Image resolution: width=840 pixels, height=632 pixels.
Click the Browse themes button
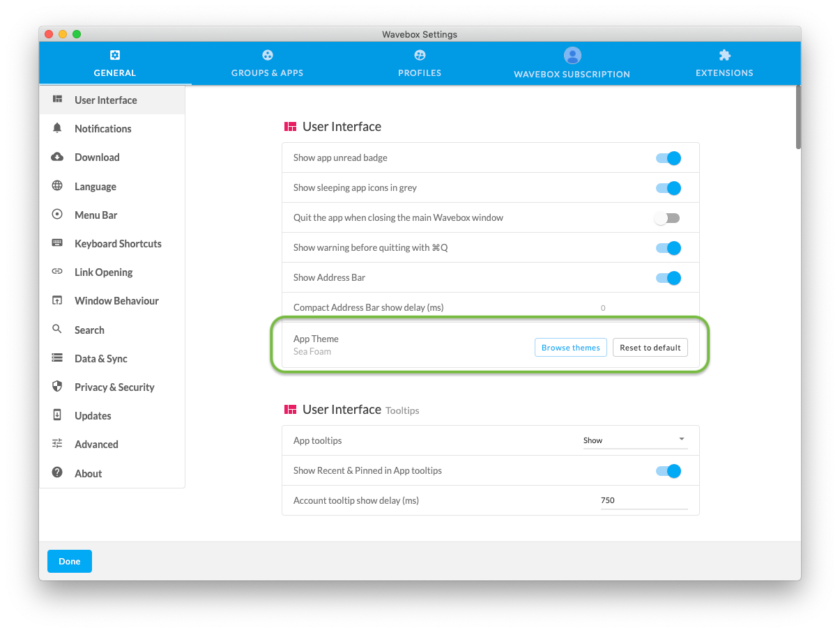(571, 348)
